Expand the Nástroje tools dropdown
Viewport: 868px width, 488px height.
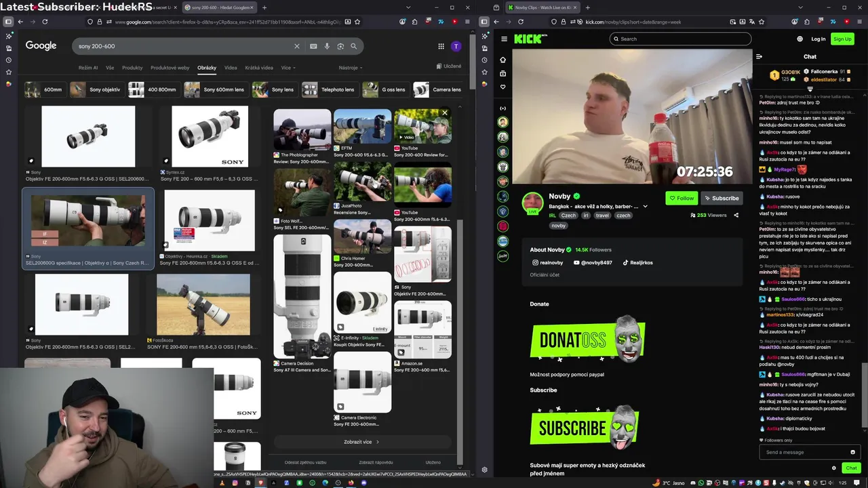[x=351, y=68]
